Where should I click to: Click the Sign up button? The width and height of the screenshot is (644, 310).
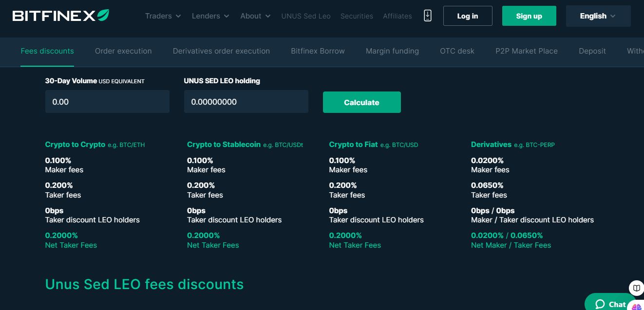coord(529,16)
